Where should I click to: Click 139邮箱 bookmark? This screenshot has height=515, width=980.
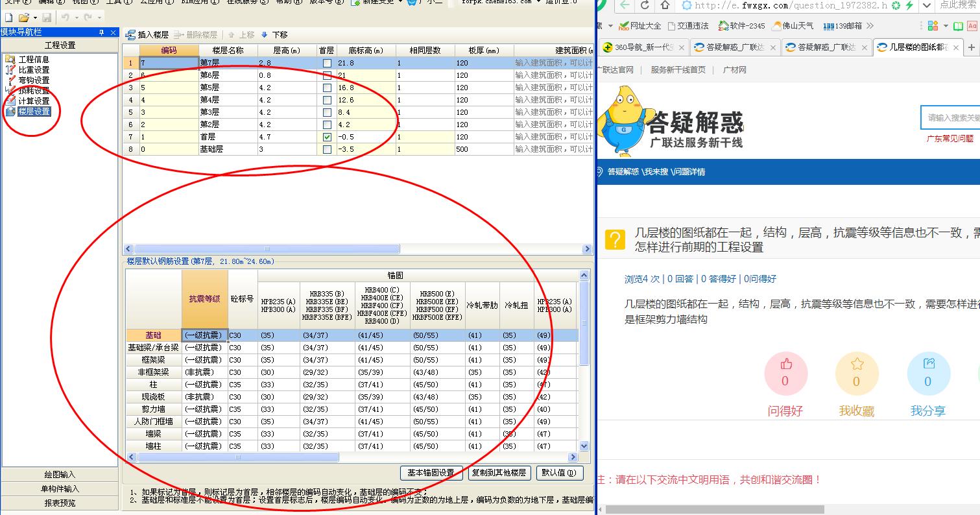tap(843, 26)
